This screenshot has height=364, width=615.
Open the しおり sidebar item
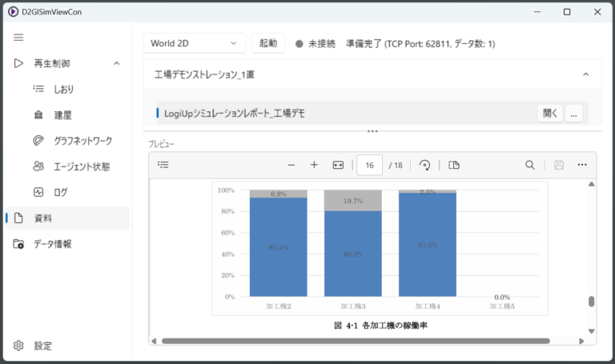(x=66, y=90)
